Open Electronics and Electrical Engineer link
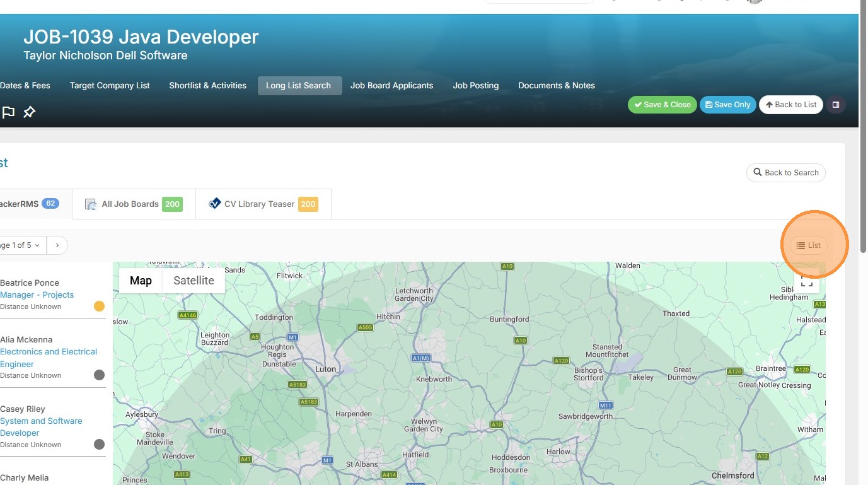The height and width of the screenshot is (485, 868). coord(49,358)
